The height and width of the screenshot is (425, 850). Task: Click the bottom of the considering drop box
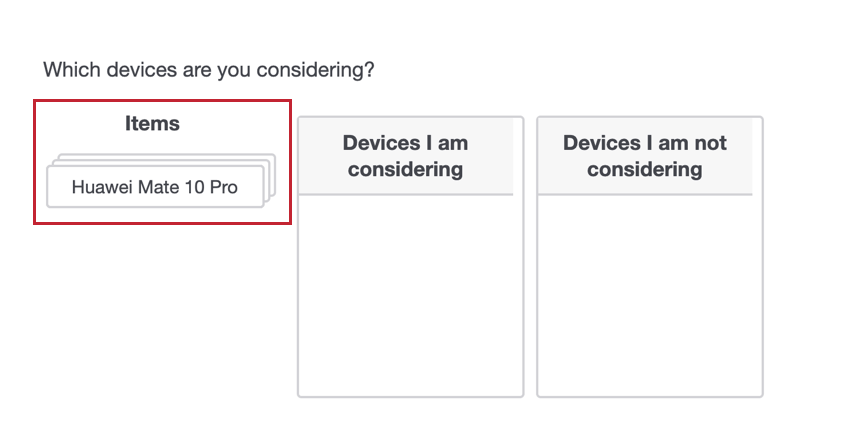(x=410, y=385)
